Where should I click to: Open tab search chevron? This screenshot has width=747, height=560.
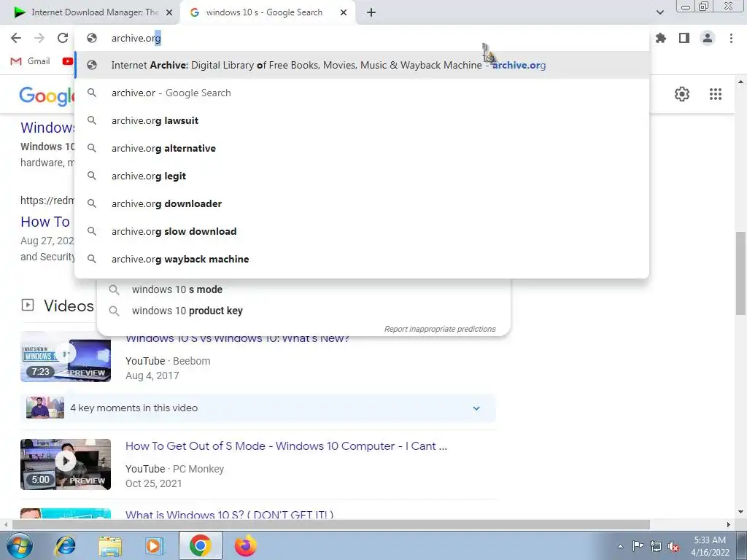coord(659,12)
